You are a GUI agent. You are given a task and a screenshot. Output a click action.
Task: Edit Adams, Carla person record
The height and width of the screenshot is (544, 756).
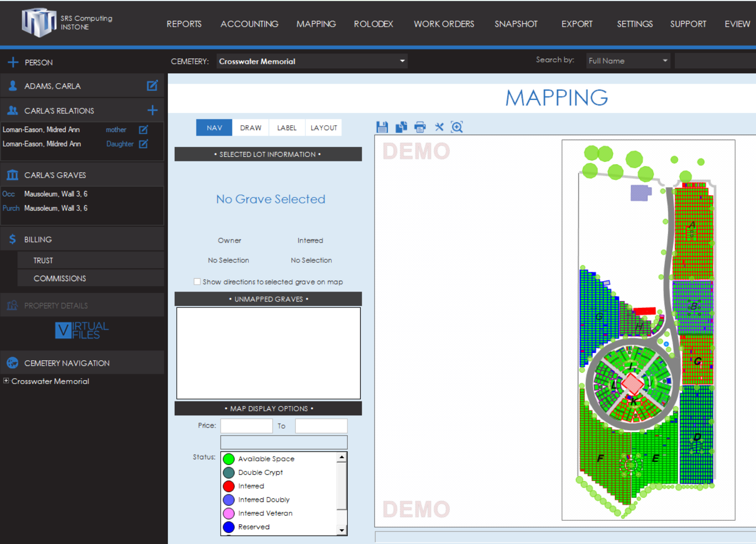coord(152,86)
